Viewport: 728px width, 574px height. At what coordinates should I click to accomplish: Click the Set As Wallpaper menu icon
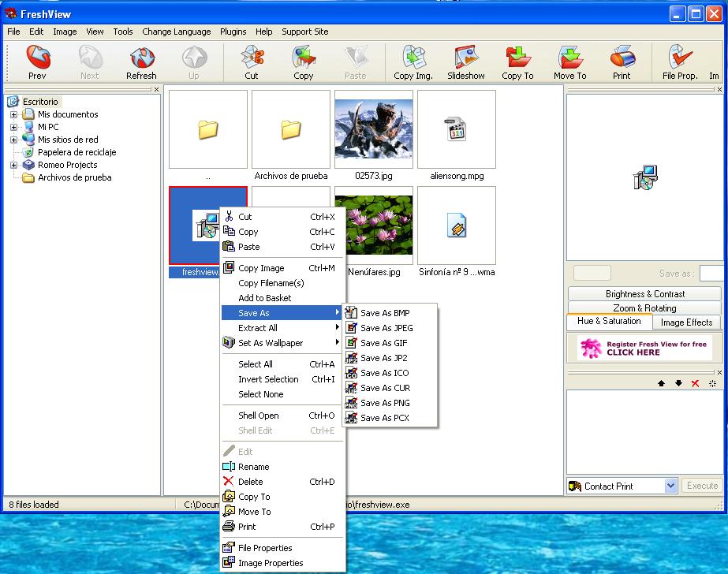point(229,342)
